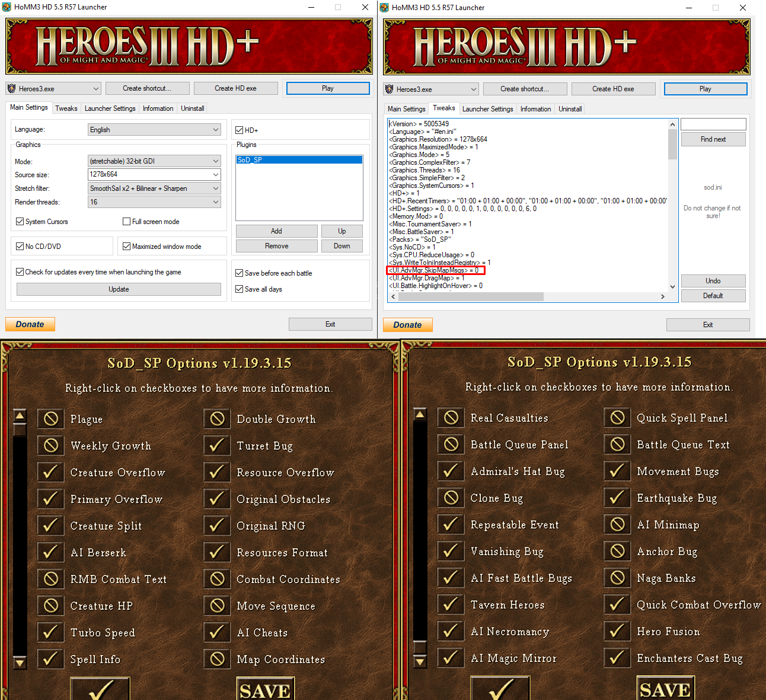Enable the Clone Bug option
The height and width of the screenshot is (700, 766).
click(x=451, y=498)
